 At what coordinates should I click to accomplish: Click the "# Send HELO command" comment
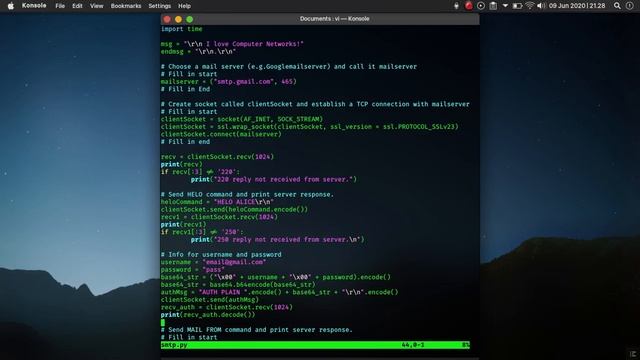(247, 195)
